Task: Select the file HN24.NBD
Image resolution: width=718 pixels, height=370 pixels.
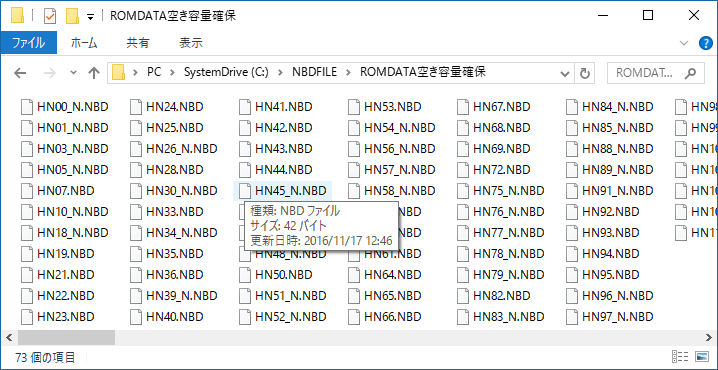Action: (x=167, y=107)
